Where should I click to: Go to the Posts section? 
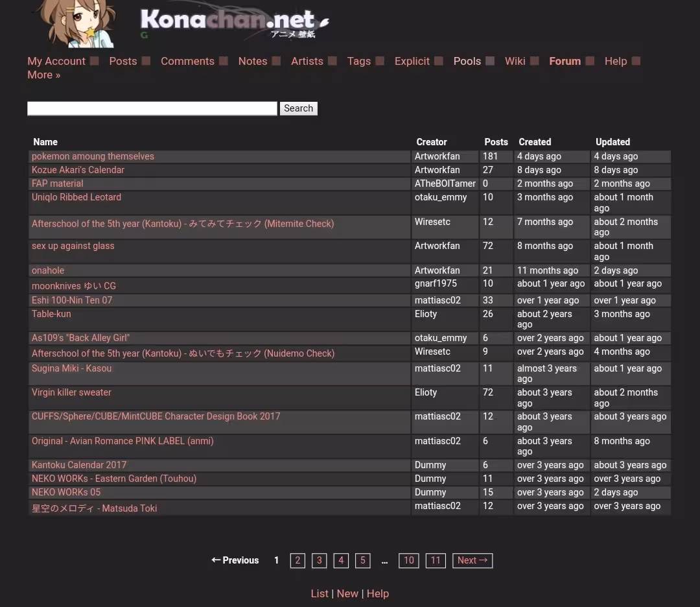(x=122, y=61)
